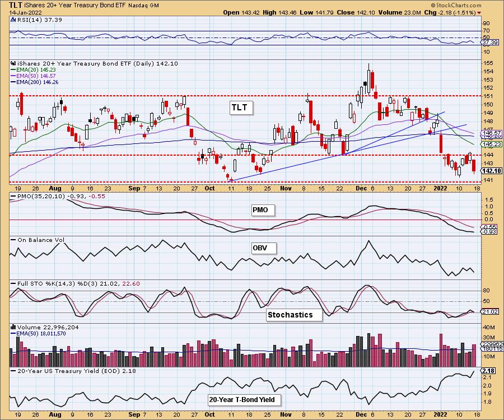Click the 20-Year T-Bond Yield annotation box
504x420 pixels.
245,400
